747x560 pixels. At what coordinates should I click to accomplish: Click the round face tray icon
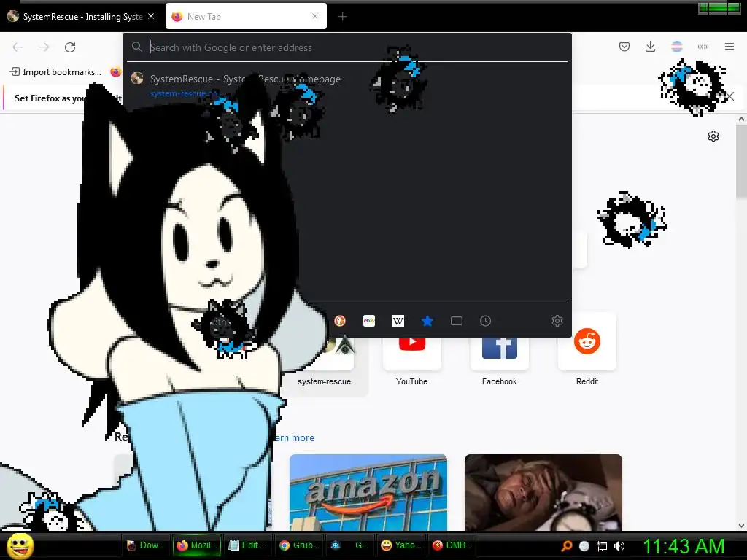[x=584, y=546]
